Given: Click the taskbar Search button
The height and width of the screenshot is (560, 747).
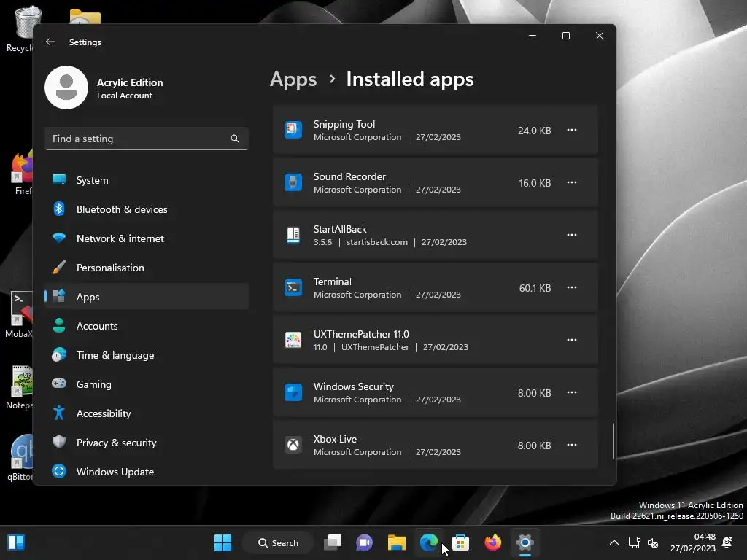Looking at the screenshot, I should coord(278,542).
